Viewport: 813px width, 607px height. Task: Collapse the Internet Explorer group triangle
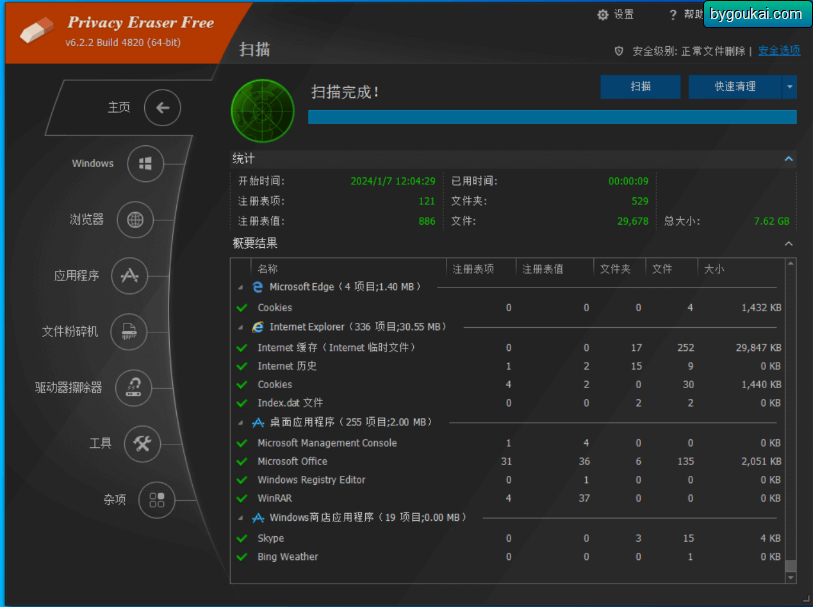click(x=241, y=328)
